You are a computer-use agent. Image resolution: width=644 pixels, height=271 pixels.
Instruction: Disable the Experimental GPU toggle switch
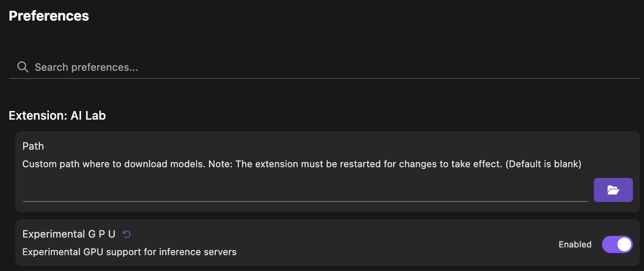tap(617, 244)
